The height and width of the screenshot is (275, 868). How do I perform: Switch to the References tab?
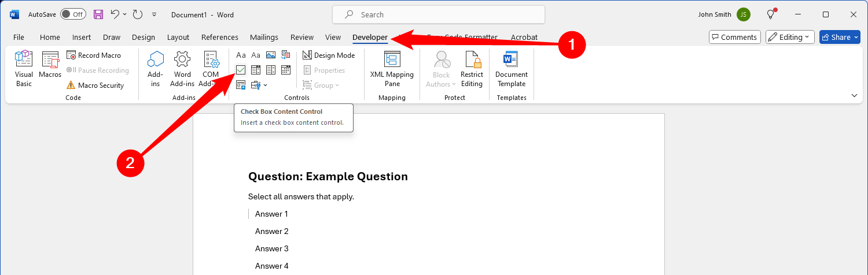pos(220,37)
